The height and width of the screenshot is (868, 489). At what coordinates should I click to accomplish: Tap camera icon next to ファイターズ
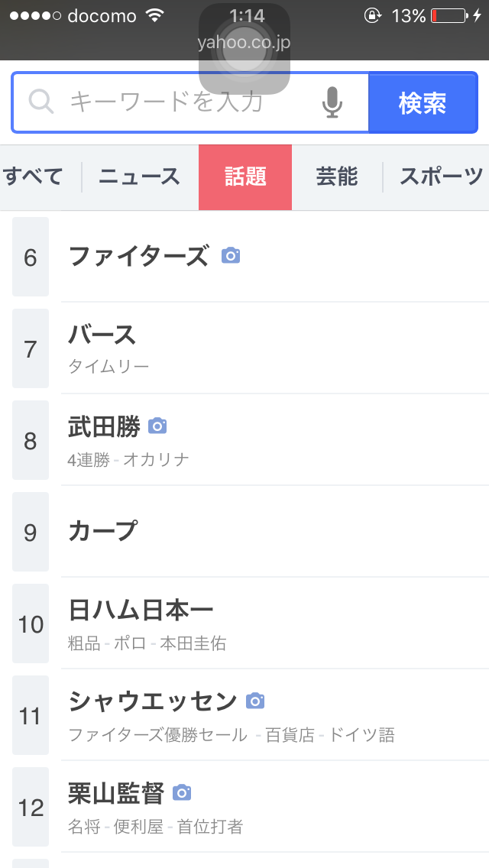pyautogui.click(x=231, y=256)
